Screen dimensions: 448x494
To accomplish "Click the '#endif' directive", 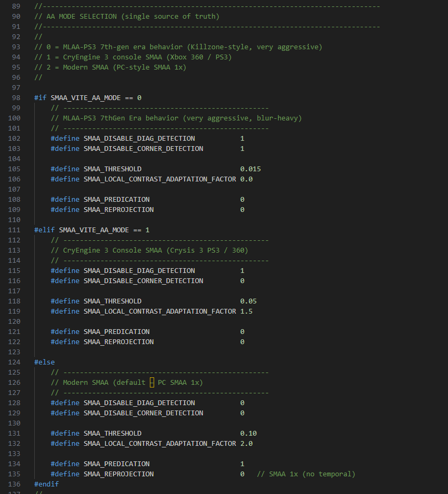I will pyautogui.click(x=47, y=484).
